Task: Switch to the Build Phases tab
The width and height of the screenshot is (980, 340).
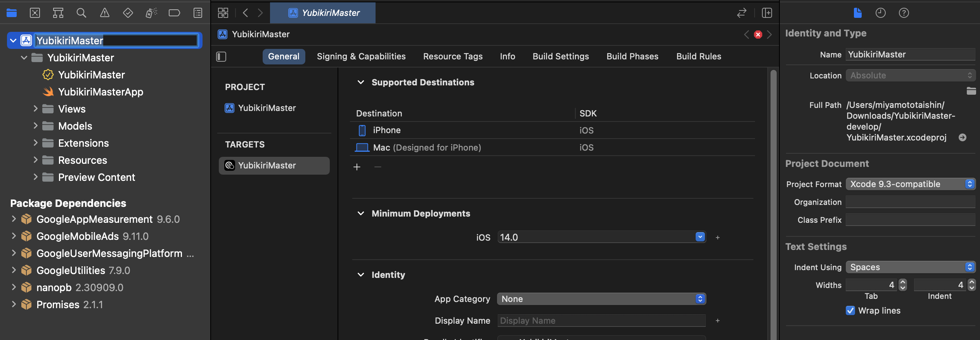Action: [x=632, y=57]
